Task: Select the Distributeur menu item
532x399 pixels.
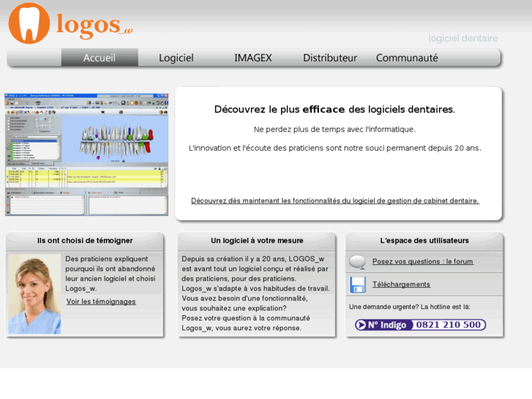Action: pyautogui.click(x=330, y=58)
